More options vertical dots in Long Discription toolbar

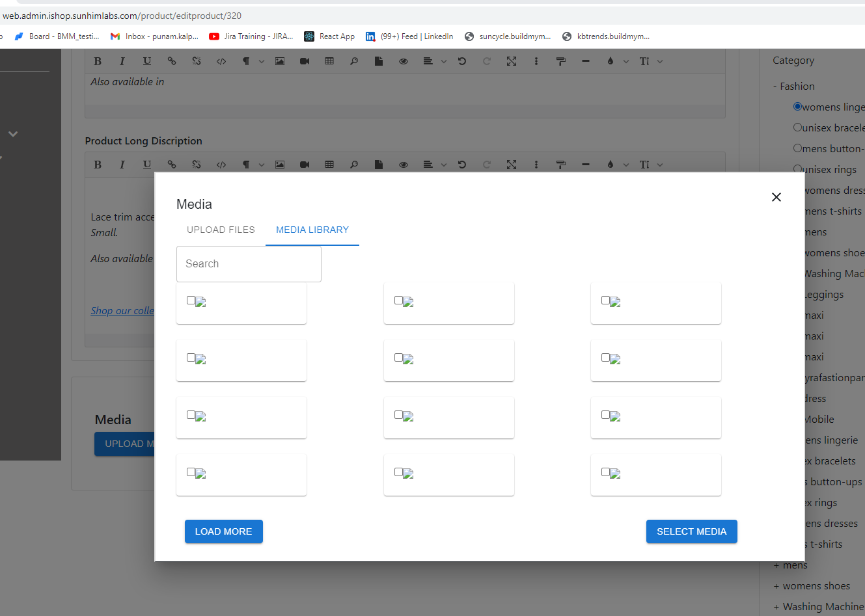click(536, 165)
